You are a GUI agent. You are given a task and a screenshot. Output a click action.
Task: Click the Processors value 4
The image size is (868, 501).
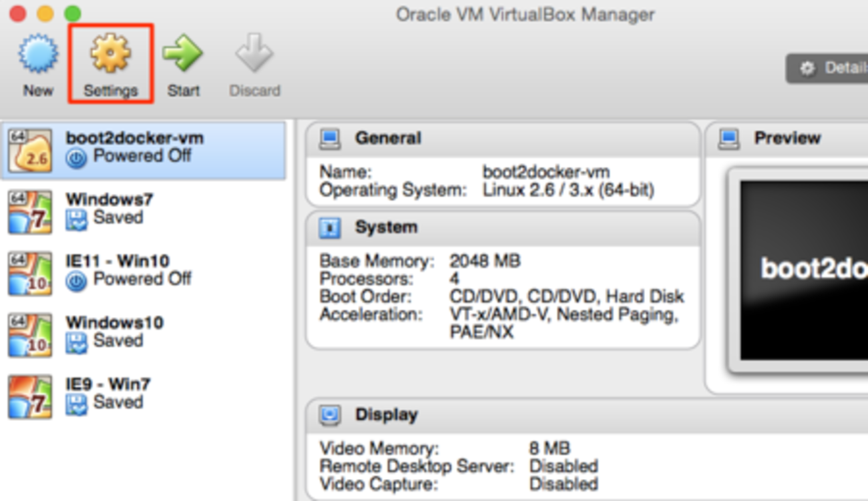tap(455, 279)
